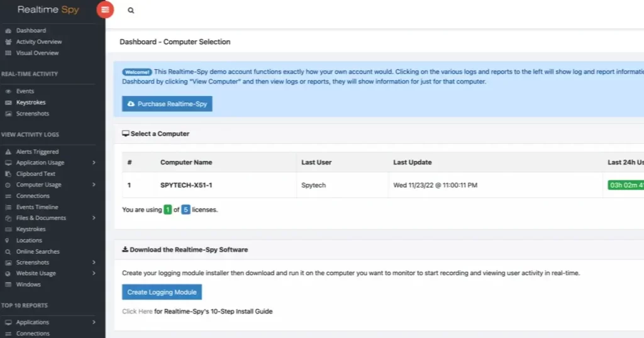
Task: Open the search magnifier icon
Action: (131, 10)
